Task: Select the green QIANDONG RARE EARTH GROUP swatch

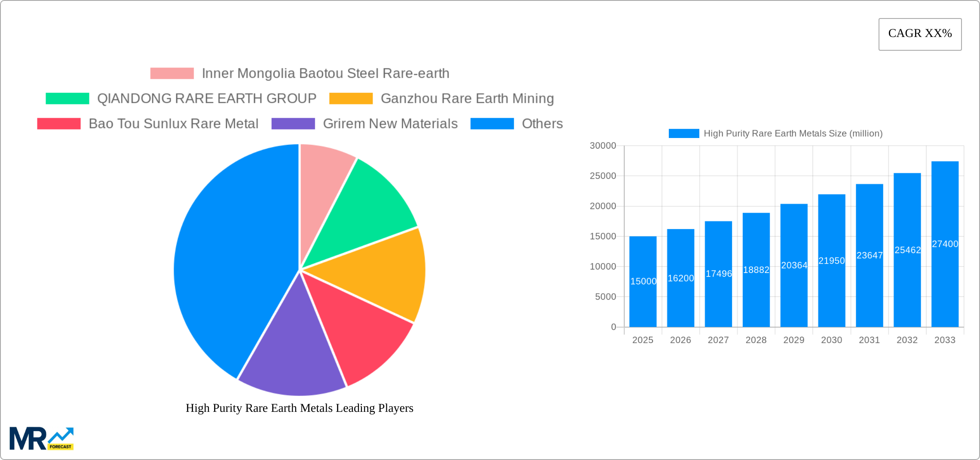Action: pyautogui.click(x=69, y=98)
